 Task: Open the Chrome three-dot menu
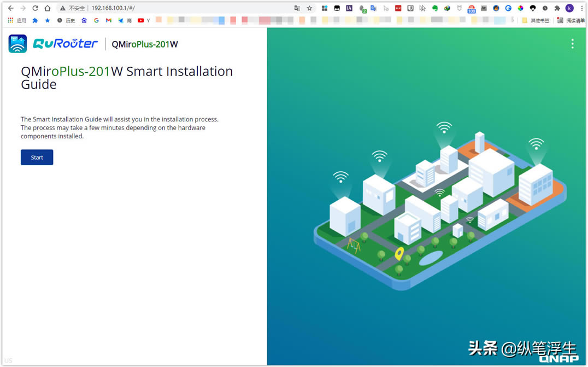click(581, 8)
